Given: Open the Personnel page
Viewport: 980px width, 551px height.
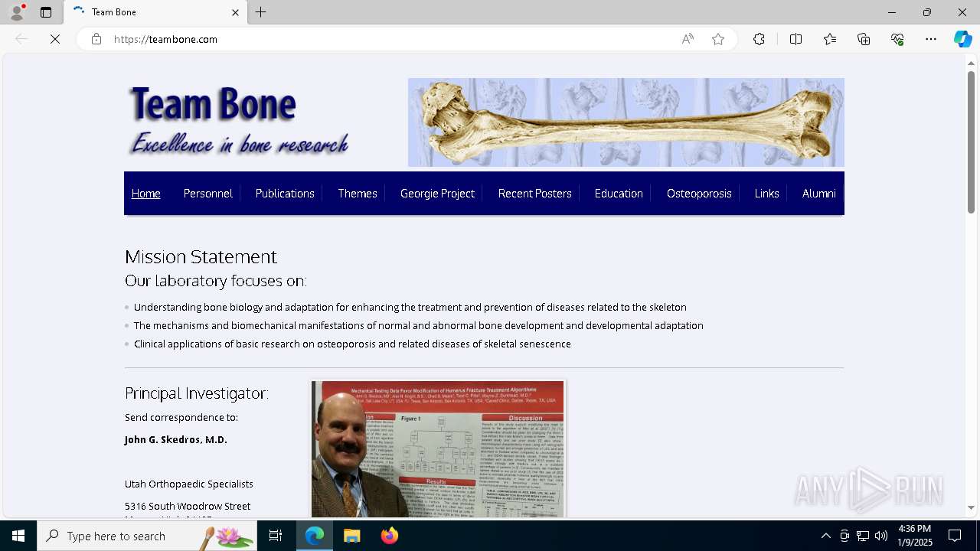Looking at the screenshot, I should [207, 194].
